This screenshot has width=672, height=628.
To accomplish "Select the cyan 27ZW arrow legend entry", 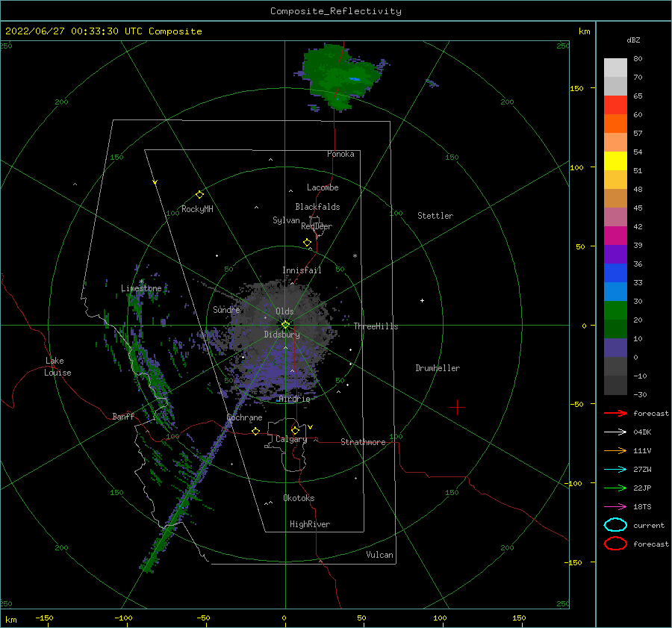I will pyautogui.click(x=615, y=470).
